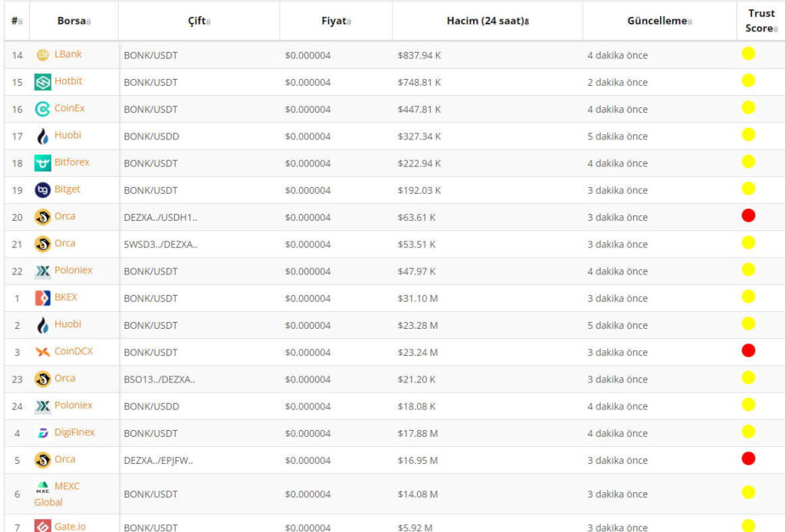
Task: Select the $748.81 K volume value
Action: coord(419,82)
